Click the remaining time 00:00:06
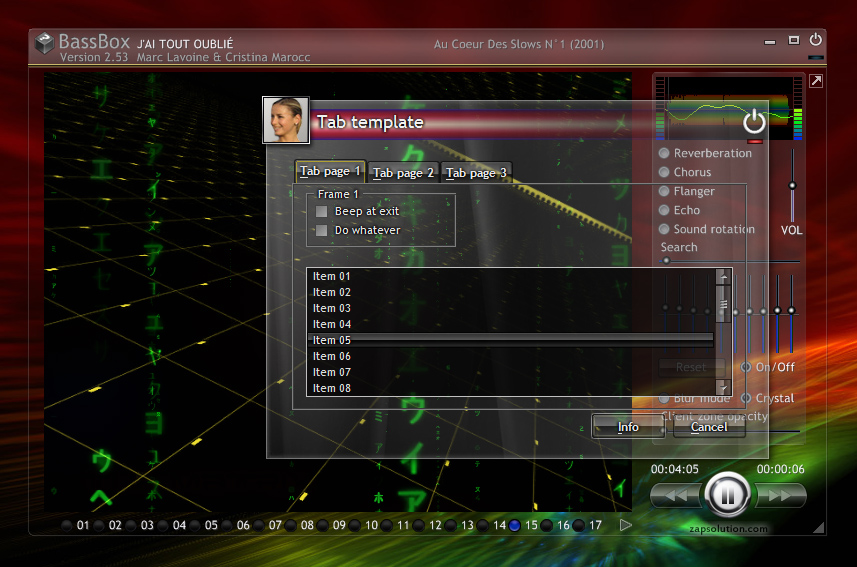 pos(780,469)
